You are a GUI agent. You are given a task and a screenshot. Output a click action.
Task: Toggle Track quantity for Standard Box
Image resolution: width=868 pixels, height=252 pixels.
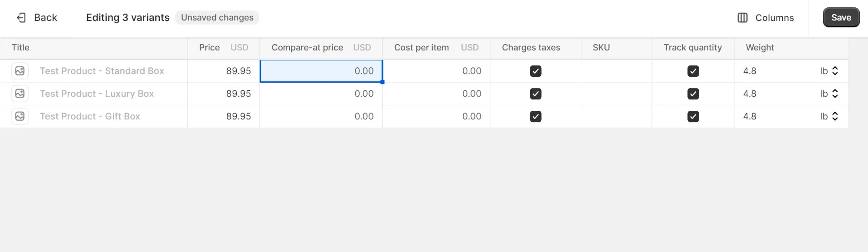(693, 71)
